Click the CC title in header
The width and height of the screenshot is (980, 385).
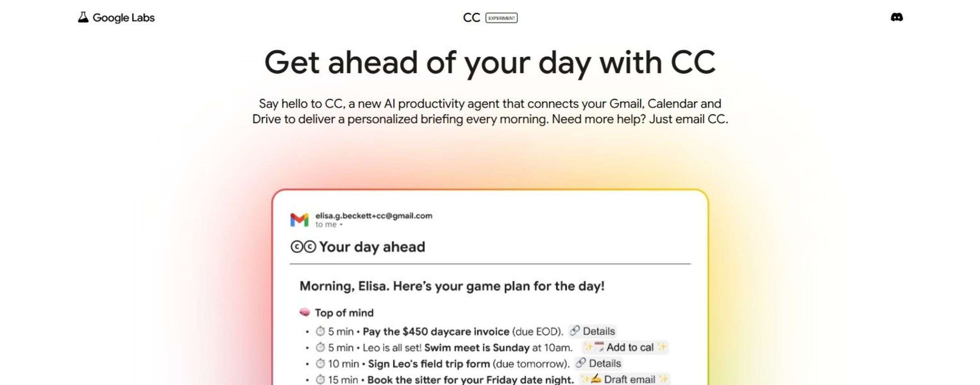coord(471,18)
